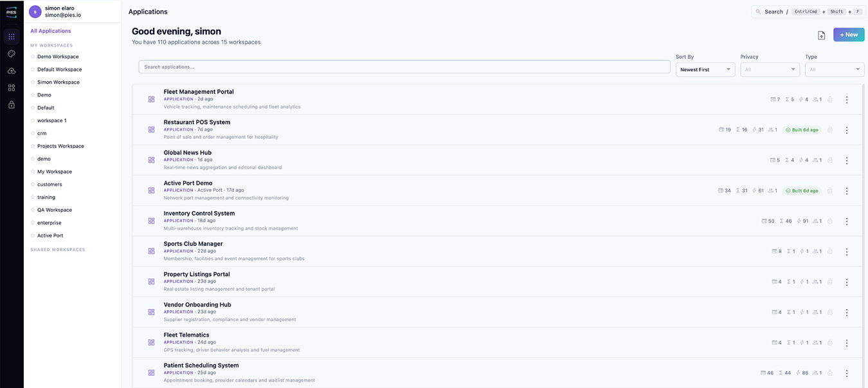
Task: Open the kebab menu for Sports Club Manager
Action: coord(847,252)
